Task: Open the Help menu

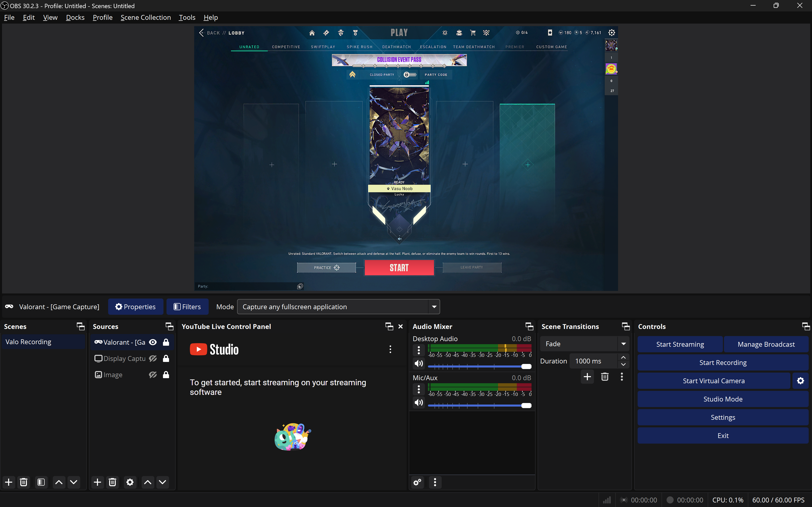Action: tap(211, 18)
